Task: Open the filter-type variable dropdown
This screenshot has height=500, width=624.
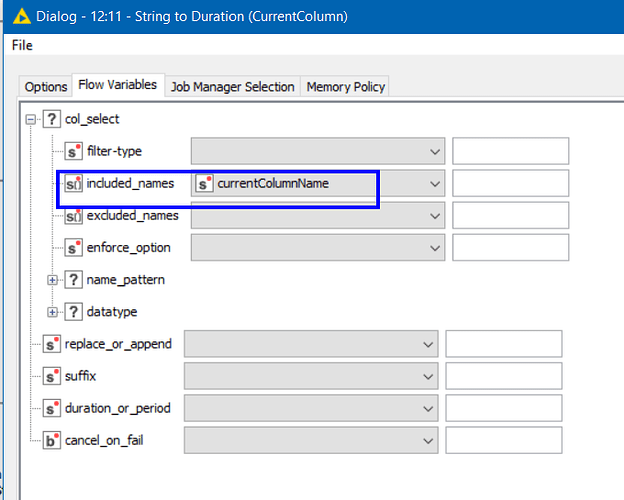Action: click(435, 152)
